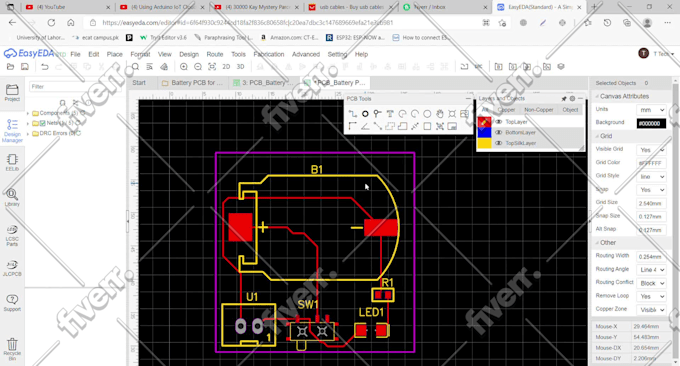Open the File menu
Image resolution: width=680 pixels, height=366 pixels.
[75, 54]
